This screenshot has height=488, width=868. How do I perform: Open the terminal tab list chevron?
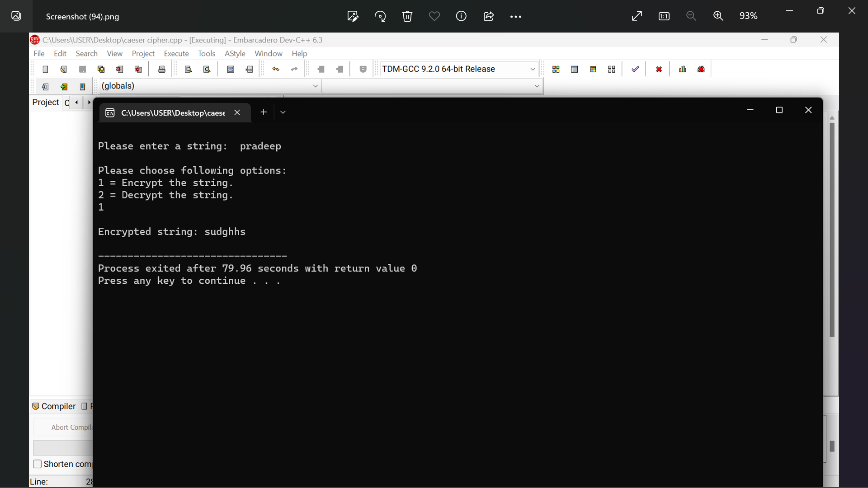click(x=283, y=112)
